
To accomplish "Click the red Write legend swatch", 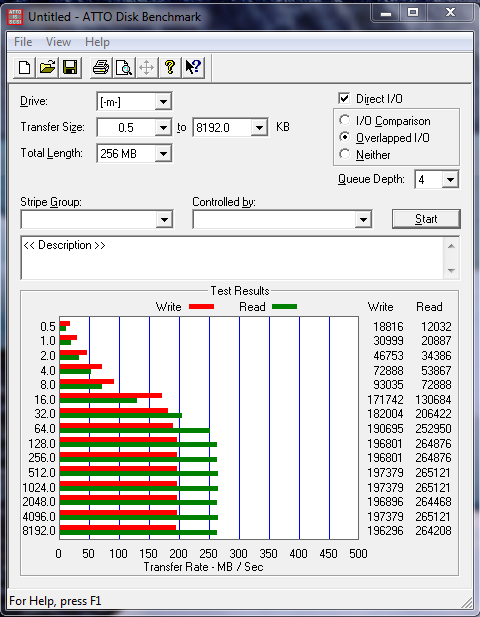I will tap(201, 307).
